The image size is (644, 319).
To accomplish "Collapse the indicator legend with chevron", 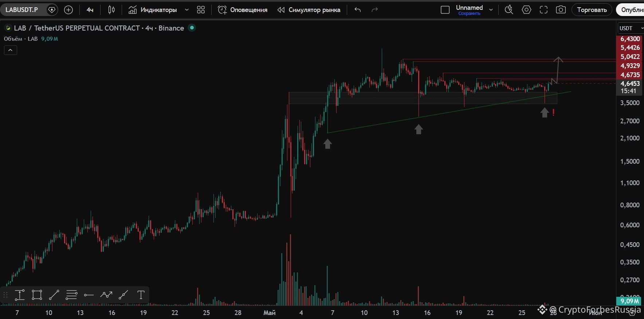I will [x=11, y=50].
